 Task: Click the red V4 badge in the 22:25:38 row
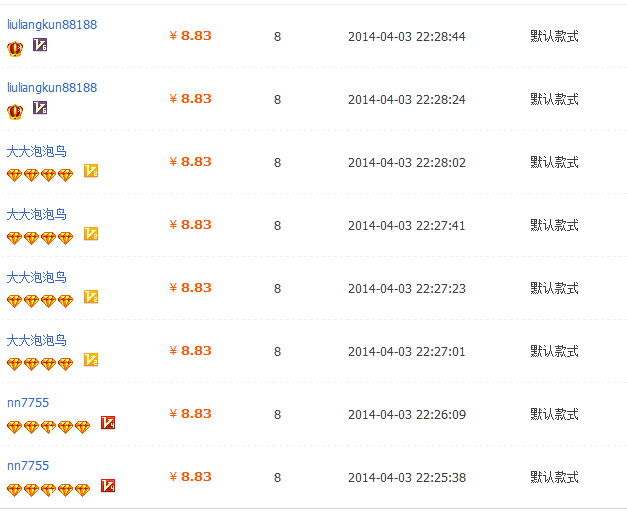click(108, 486)
